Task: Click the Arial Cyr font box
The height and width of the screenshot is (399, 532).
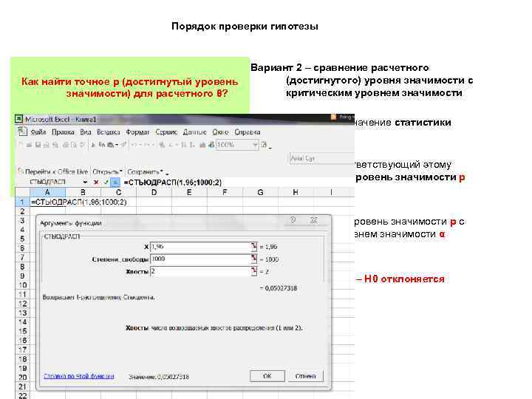Action: click(321, 158)
